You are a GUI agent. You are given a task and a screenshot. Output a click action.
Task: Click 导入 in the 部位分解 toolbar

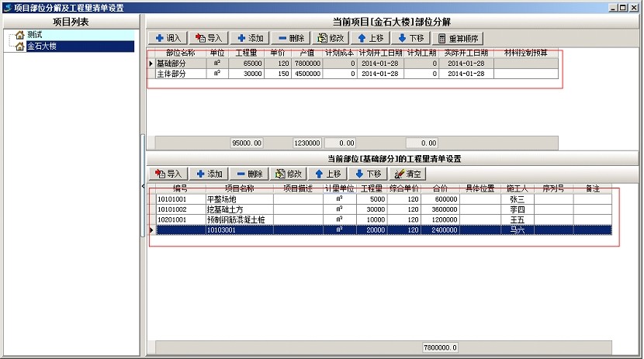coord(209,38)
